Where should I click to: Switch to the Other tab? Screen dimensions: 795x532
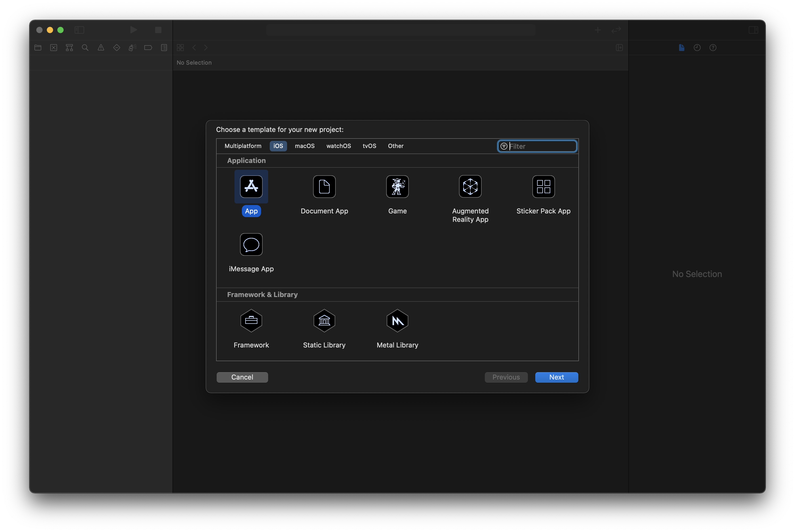point(396,146)
